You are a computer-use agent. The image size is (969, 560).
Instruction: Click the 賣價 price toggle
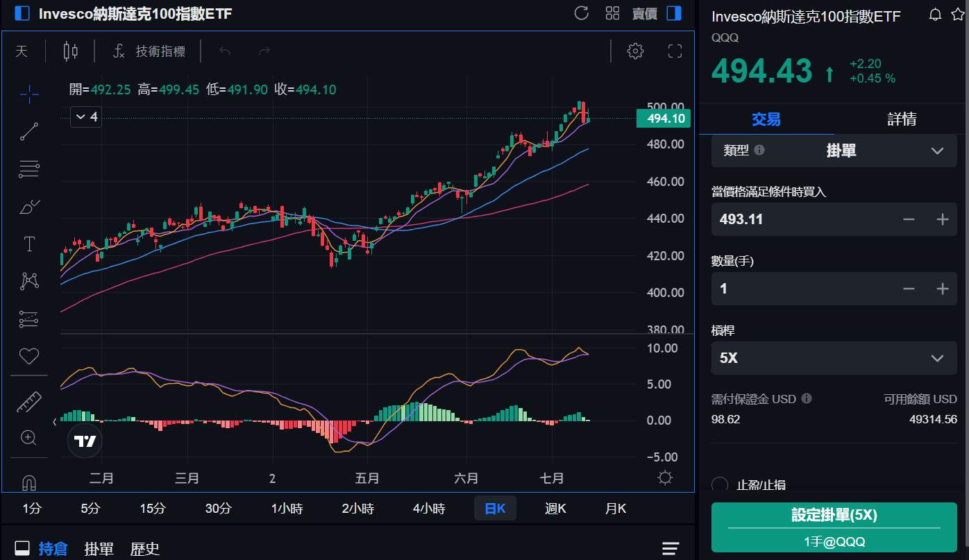644,13
